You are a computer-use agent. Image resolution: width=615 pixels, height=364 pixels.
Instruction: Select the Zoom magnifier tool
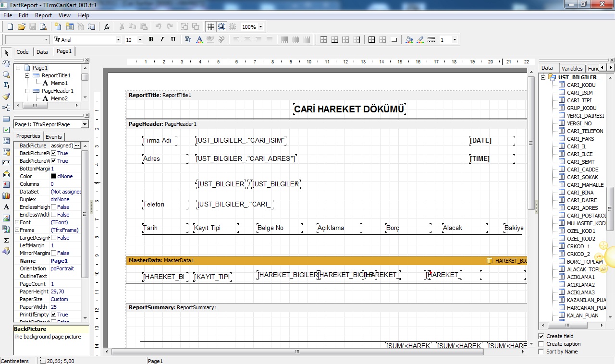(6, 75)
